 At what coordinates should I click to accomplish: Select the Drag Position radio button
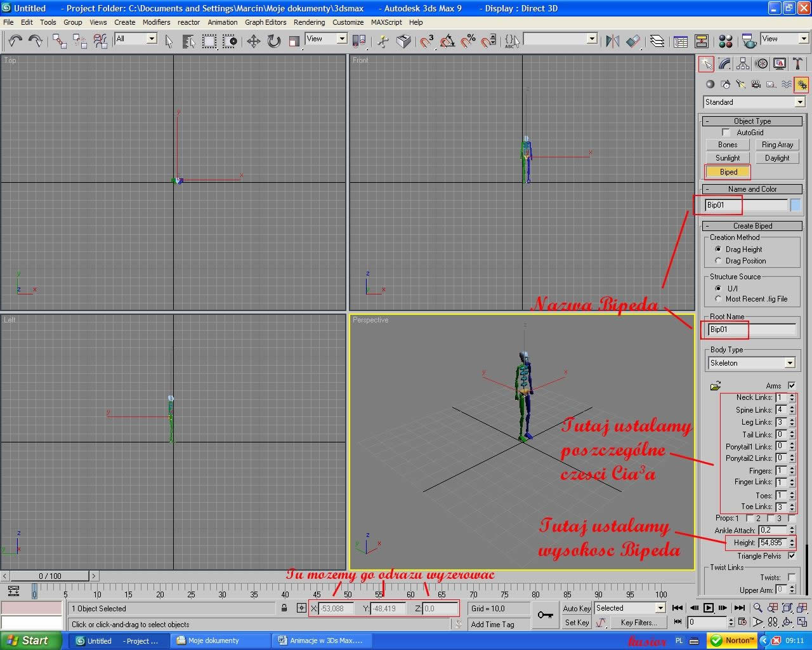click(718, 261)
